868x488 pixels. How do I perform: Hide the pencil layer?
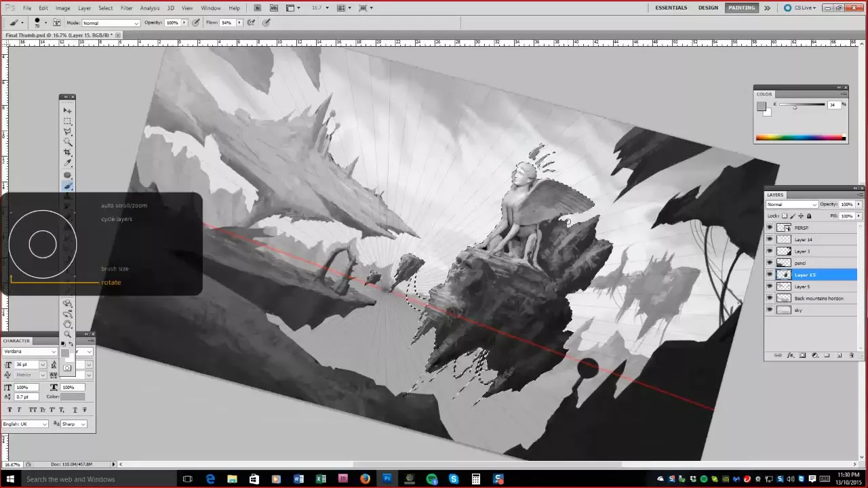pos(770,263)
